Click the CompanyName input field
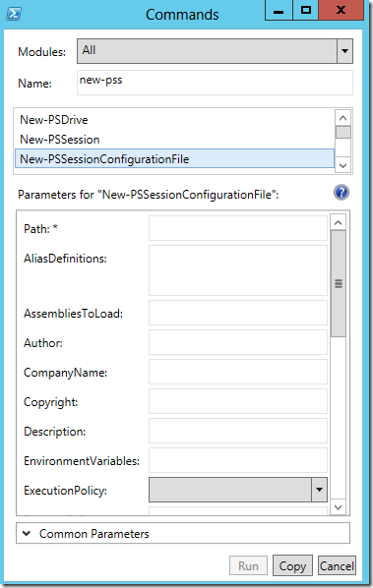Screen dimensions: 373x588 point(238,372)
